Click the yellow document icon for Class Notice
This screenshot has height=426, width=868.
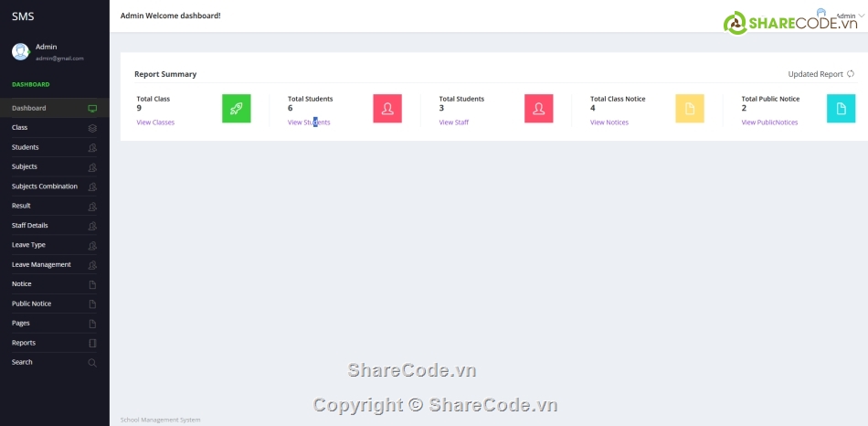[x=690, y=109]
